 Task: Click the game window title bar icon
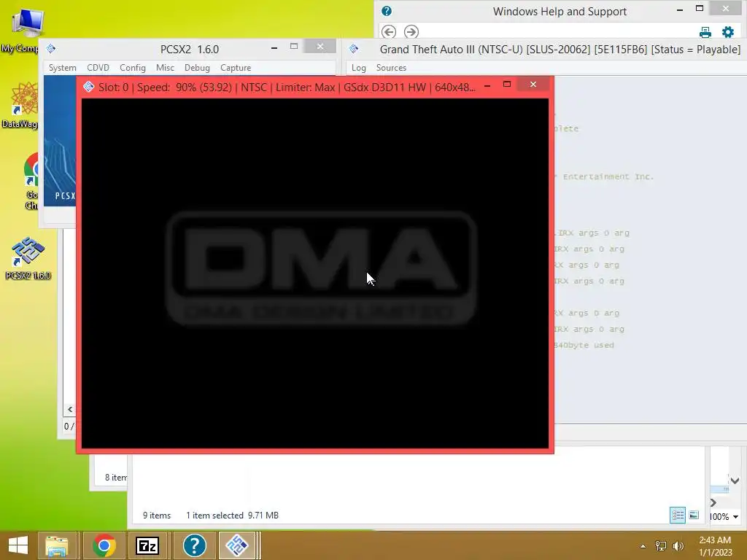point(88,87)
